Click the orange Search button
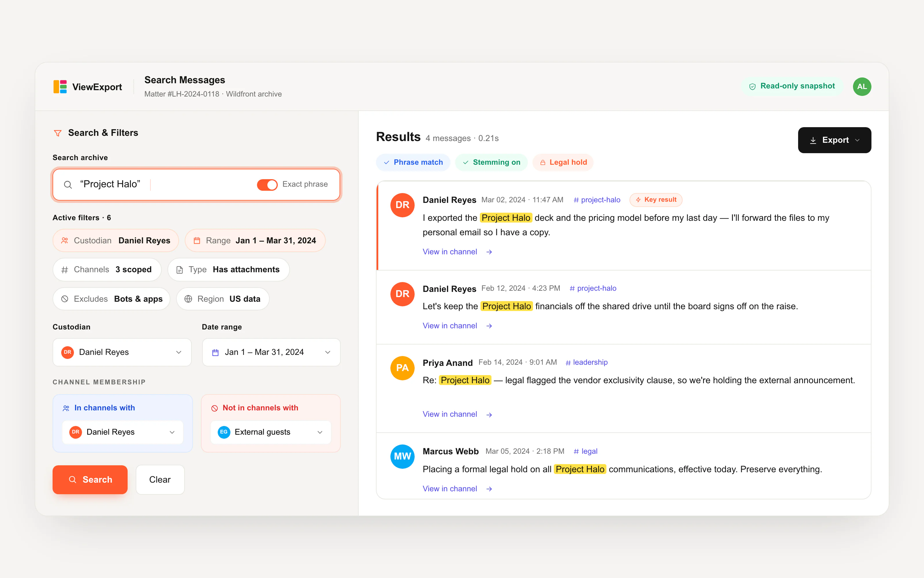 pyautogui.click(x=90, y=480)
